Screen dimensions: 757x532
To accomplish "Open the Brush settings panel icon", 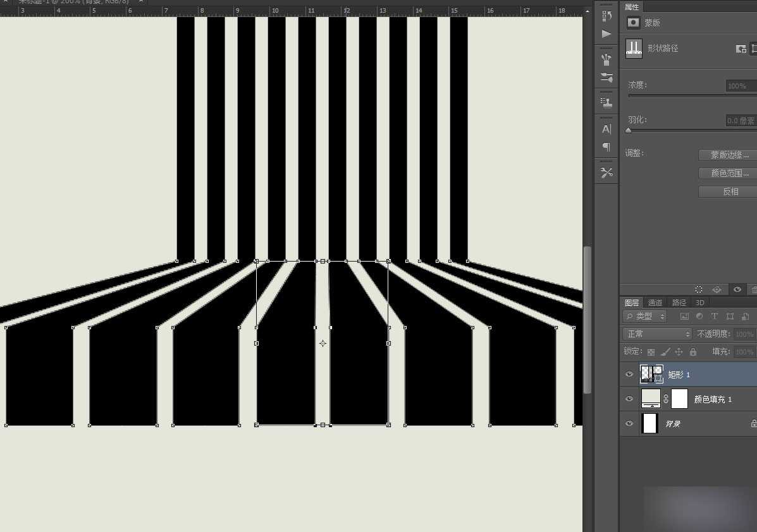I will point(606,77).
